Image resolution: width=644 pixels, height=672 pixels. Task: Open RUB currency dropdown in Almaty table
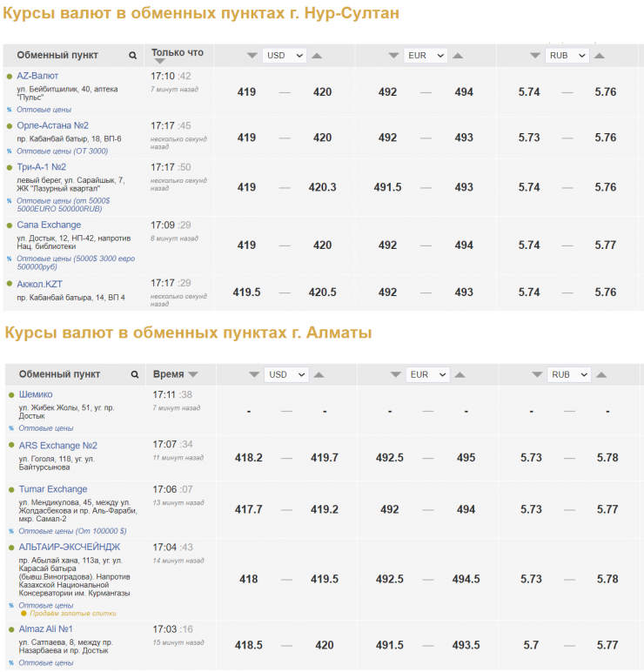(x=570, y=375)
